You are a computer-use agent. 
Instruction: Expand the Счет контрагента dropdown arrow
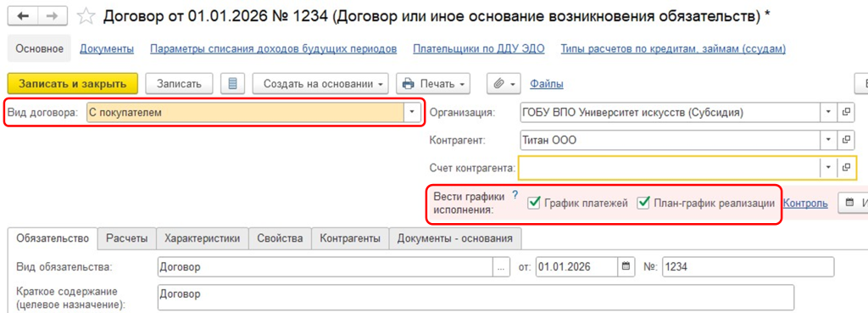(828, 167)
